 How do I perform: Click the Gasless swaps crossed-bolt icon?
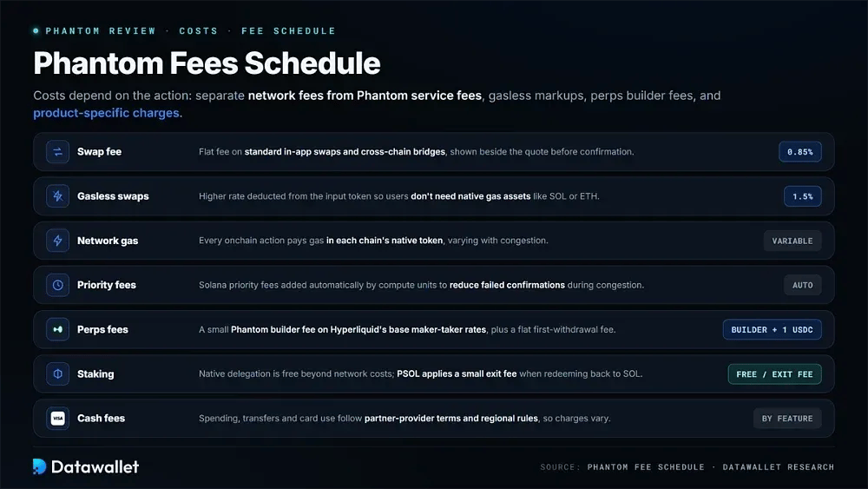click(57, 196)
